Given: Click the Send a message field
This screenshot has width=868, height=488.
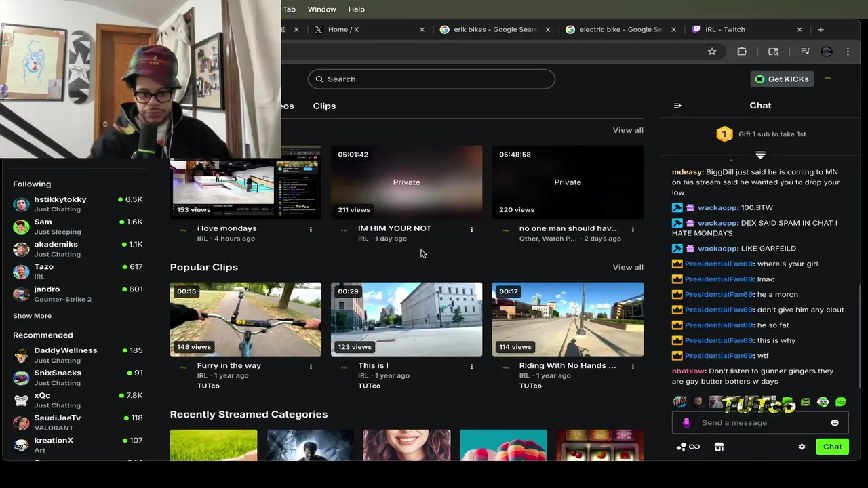Looking at the screenshot, I should pos(760,422).
